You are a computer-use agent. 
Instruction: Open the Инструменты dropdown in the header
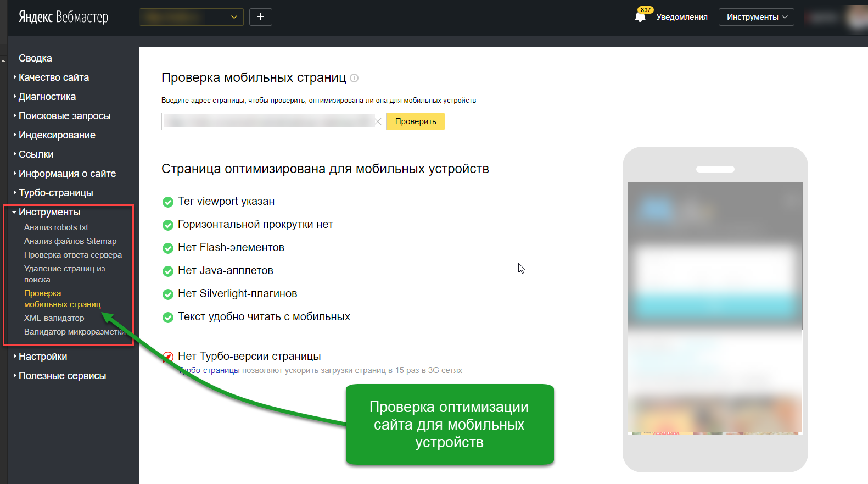[756, 17]
